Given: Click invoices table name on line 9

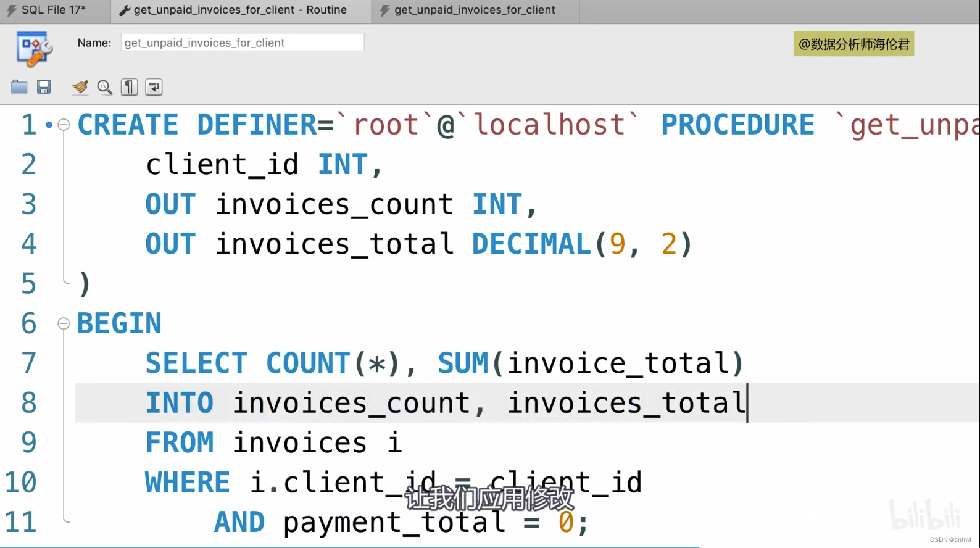Looking at the screenshot, I should (299, 442).
